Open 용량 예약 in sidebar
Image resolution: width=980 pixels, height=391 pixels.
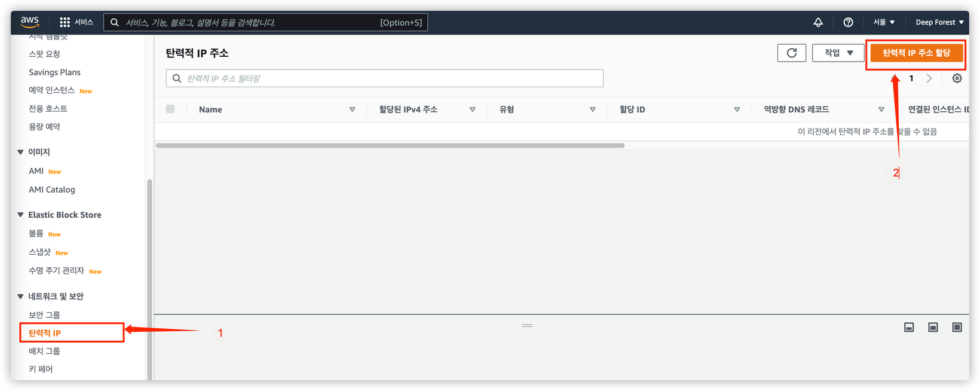pos(44,127)
